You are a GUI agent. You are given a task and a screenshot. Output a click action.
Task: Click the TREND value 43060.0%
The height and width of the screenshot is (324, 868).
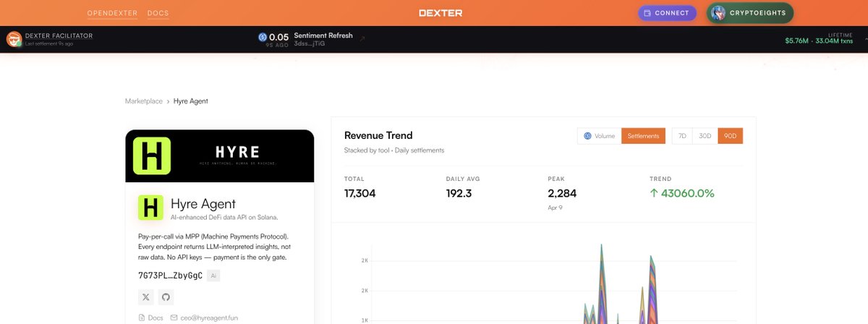tap(681, 194)
